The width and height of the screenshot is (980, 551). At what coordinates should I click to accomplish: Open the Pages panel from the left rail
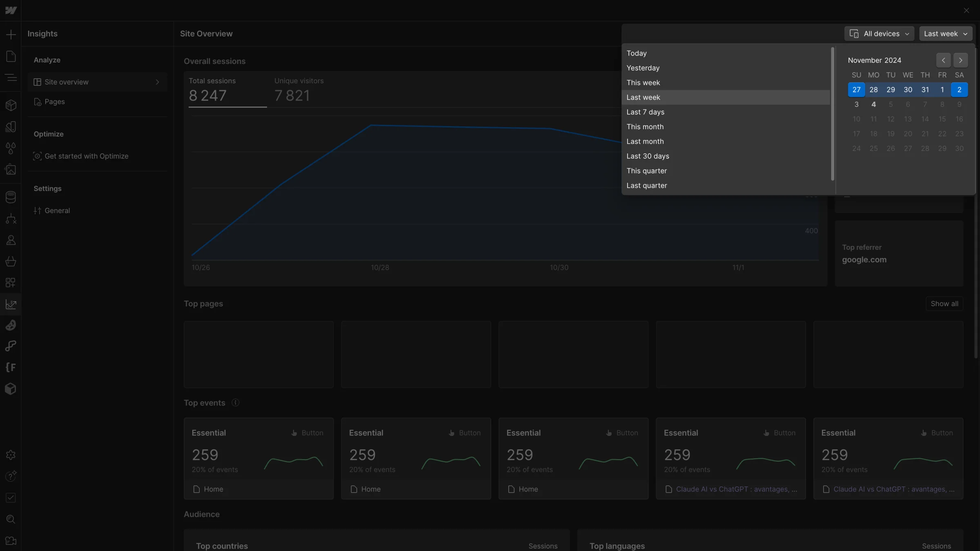tap(11, 56)
